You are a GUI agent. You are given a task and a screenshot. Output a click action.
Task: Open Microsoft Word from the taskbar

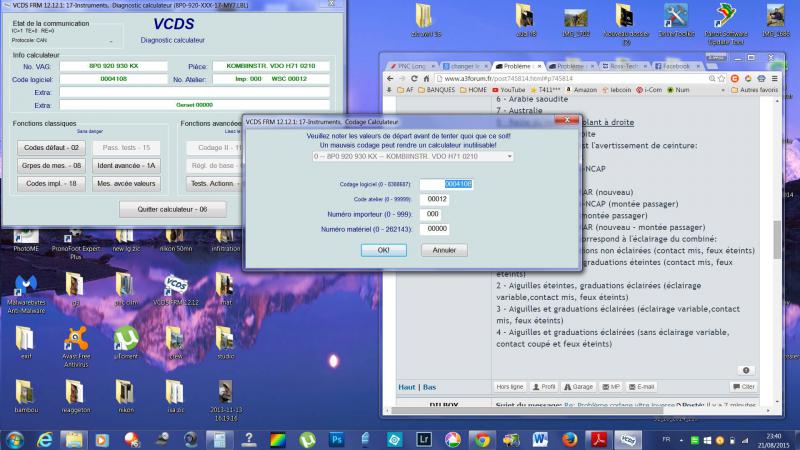[540, 439]
